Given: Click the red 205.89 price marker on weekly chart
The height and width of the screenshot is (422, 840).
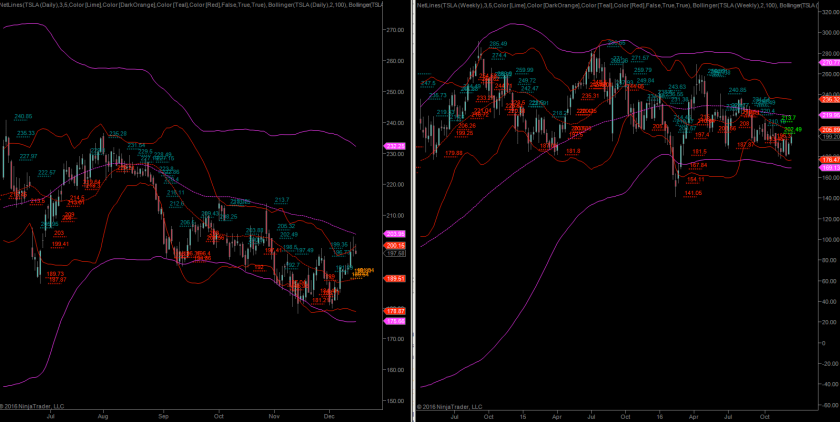Looking at the screenshot, I should pos(830,130).
